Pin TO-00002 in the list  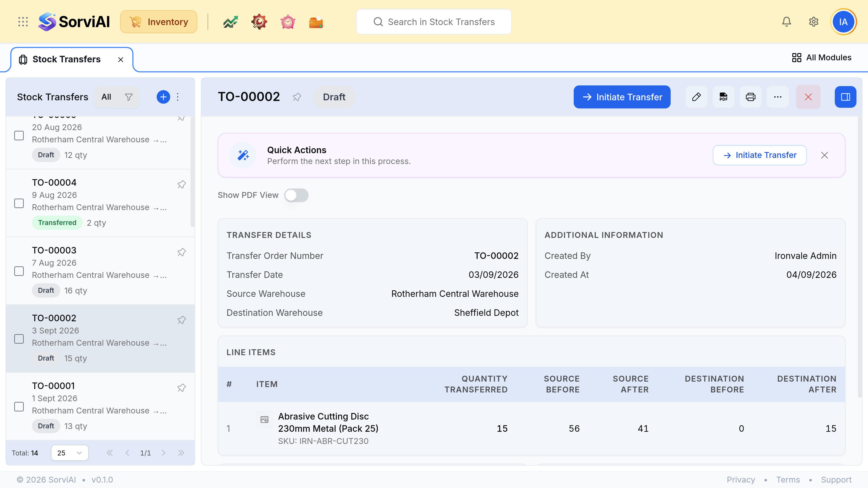tap(182, 320)
